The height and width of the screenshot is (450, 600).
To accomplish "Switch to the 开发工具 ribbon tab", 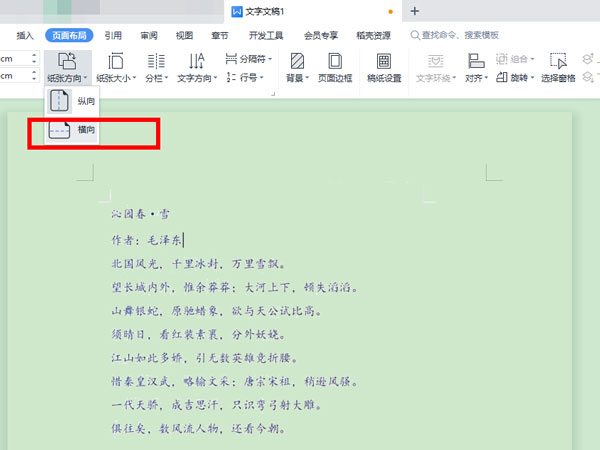I will coord(266,36).
